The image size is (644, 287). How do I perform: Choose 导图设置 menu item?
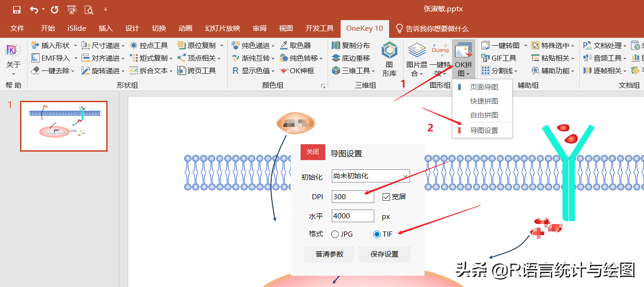(x=482, y=131)
